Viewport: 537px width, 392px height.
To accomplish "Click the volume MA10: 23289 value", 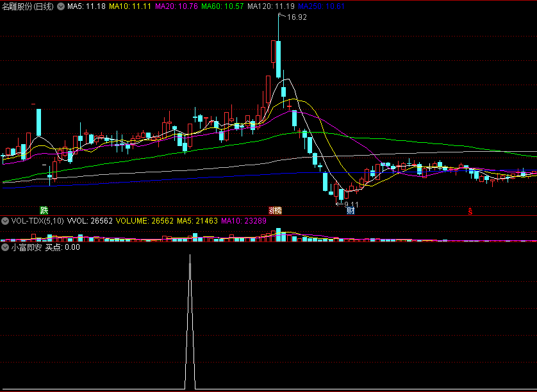I will [244, 221].
